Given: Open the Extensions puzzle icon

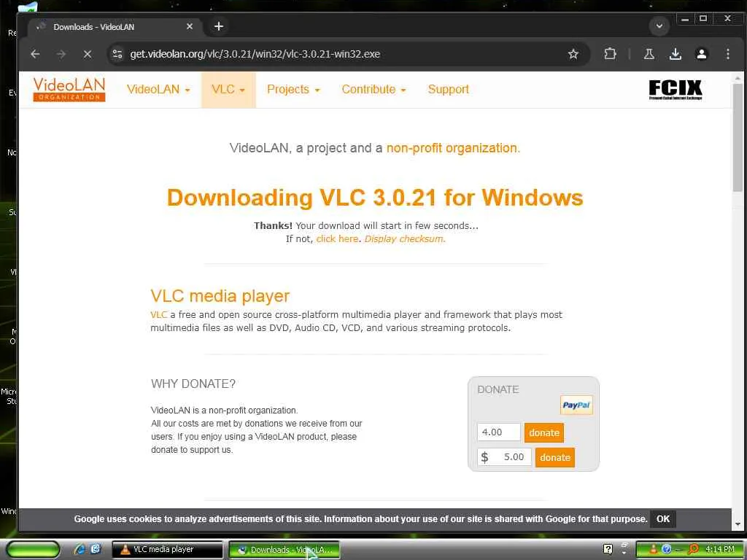Looking at the screenshot, I should point(610,54).
